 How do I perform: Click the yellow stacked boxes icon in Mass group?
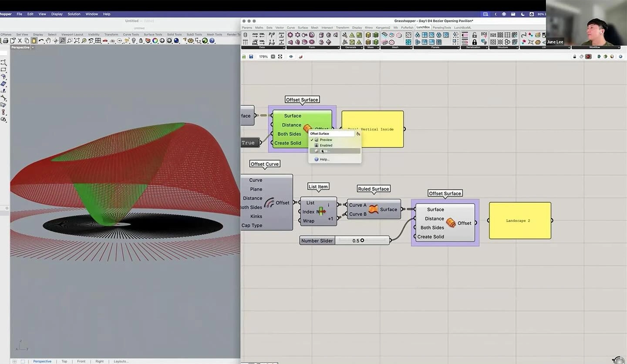click(x=368, y=35)
